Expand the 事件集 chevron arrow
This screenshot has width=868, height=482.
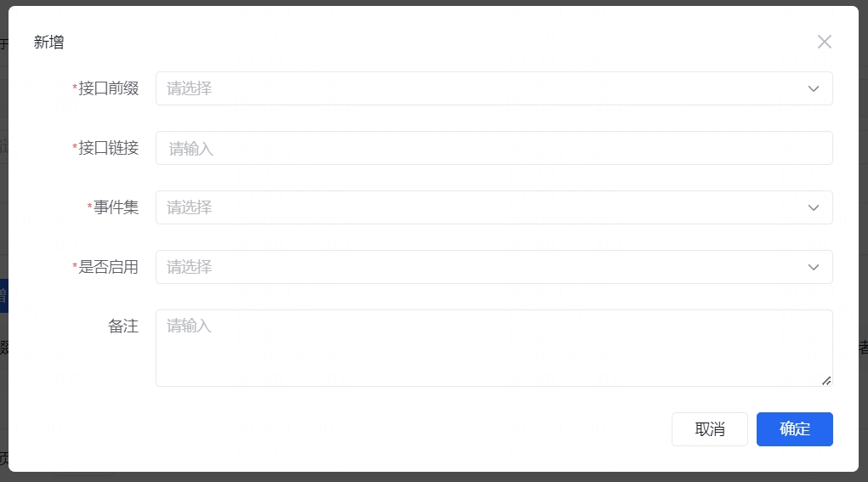(814, 207)
